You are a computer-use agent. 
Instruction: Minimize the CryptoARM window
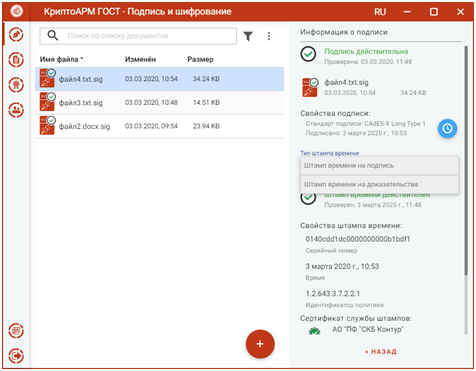[x=407, y=12]
